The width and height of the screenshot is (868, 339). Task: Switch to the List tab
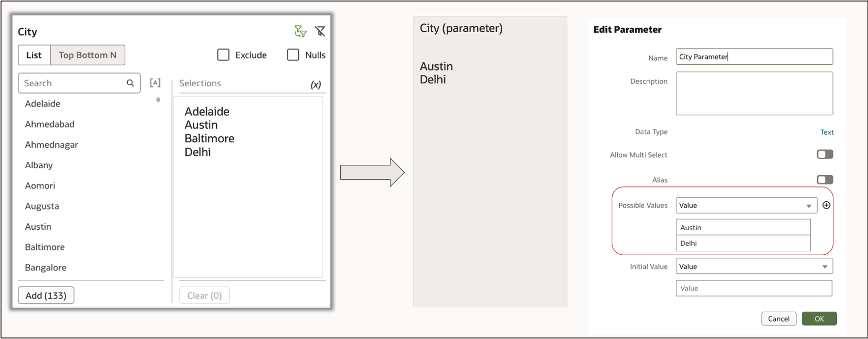point(34,55)
